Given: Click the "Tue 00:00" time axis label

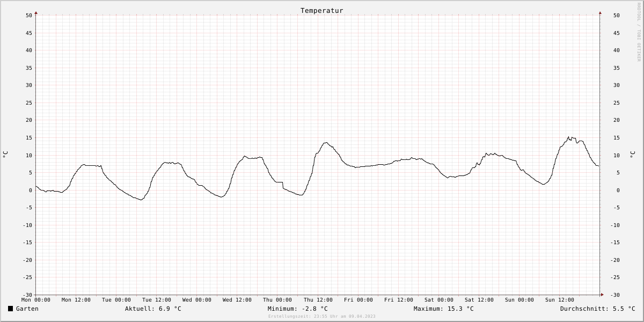Looking at the screenshot, I should pyautogui.click(x=116, y=300).
